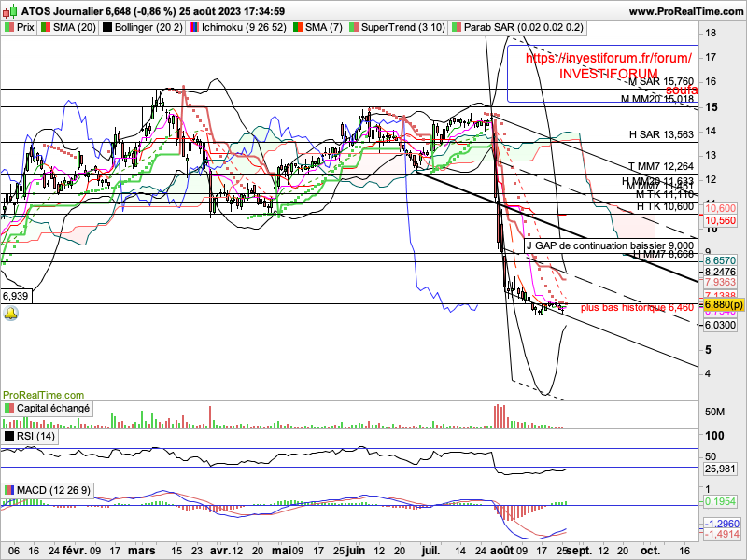Viewport: 747px width, 560px height.
Task: Click the black icon beside RSI (14)
Action: point(9,436)
